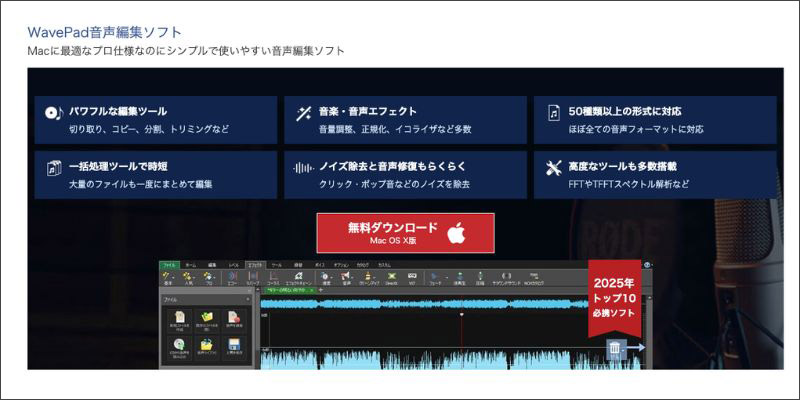Select the 音楽・音声エフェクト feature card title
Viewport: 800px width, 400px height.
[x=368, y=111]
